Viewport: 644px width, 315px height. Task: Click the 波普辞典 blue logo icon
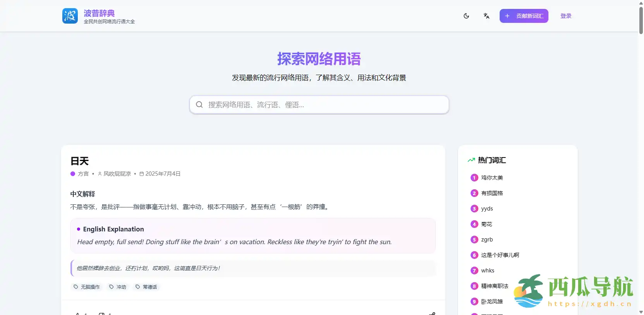70,16
